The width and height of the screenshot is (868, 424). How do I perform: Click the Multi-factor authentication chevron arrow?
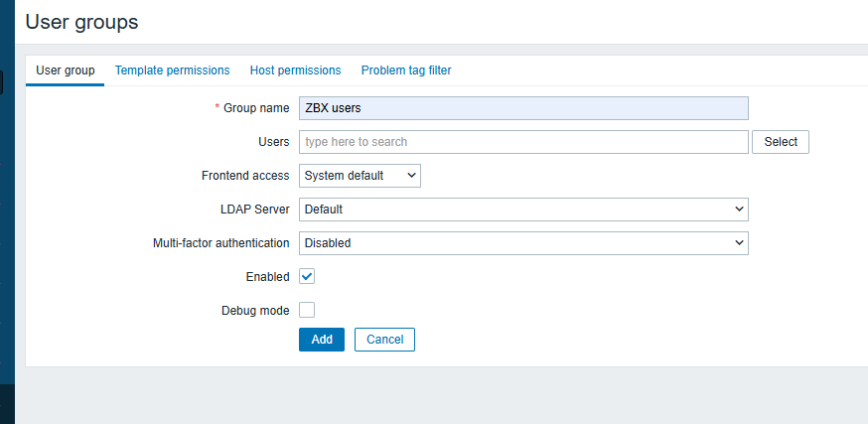click(739, 242)
